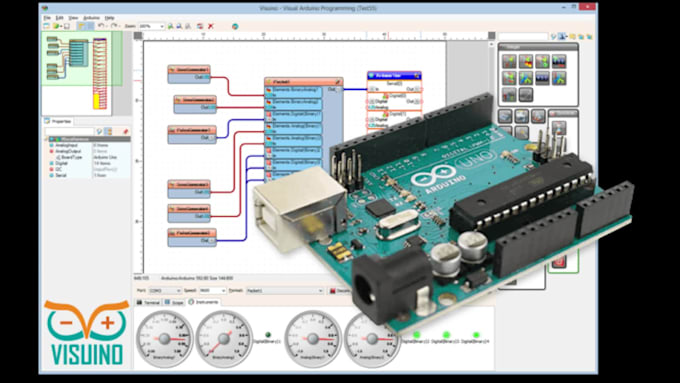Screen dimensions: 680x383
Task: Click the second icon in top palette row
Action: 526,61
